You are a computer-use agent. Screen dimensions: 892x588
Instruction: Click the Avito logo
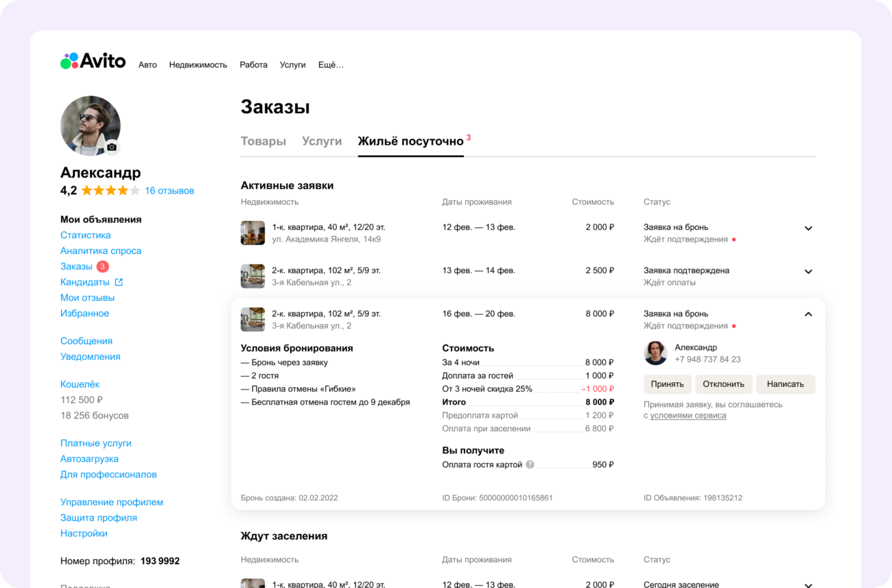pyautogui.click(x=93, y=61)
